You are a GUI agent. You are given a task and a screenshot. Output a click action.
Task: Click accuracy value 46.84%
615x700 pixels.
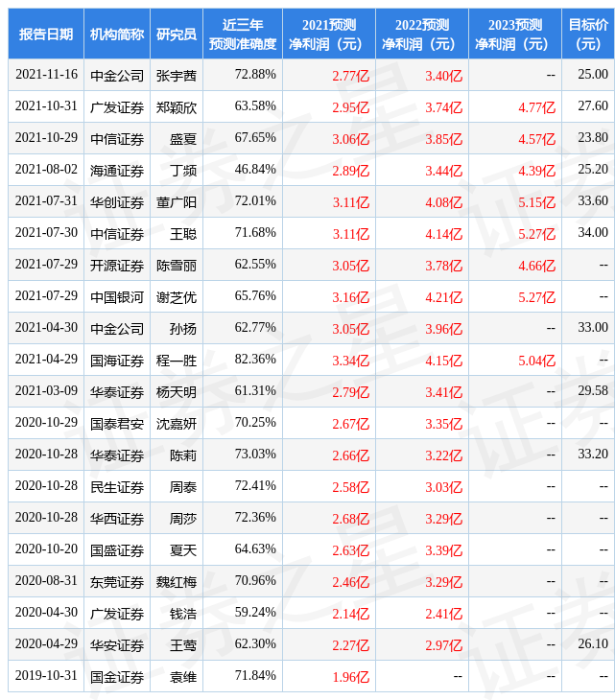255,169
